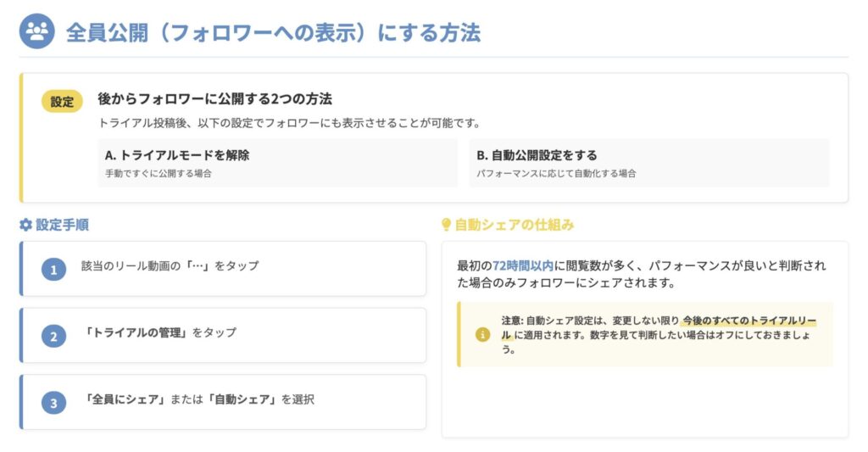868x452 pixels.
Task: Click the step 3 number circle
Action: [53, 403]
